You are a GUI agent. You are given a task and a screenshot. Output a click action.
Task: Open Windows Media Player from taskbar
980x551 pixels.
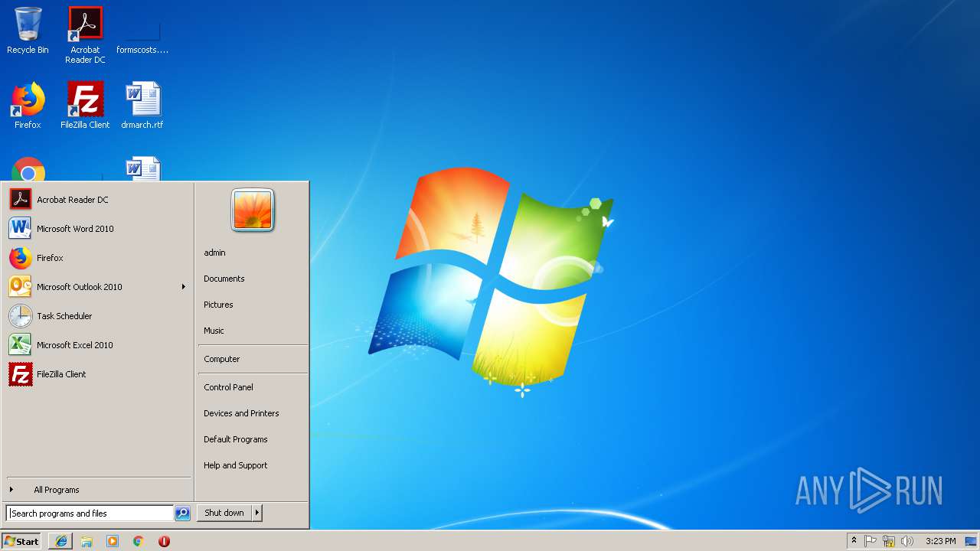point(113,541)
